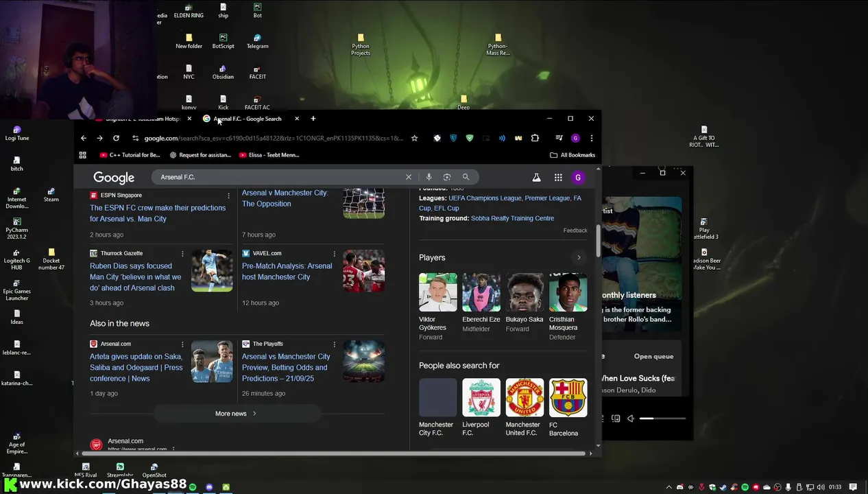868x494 pixels.
Task: Open options for VAVEL.com result
Action: (x=335, y=253)
